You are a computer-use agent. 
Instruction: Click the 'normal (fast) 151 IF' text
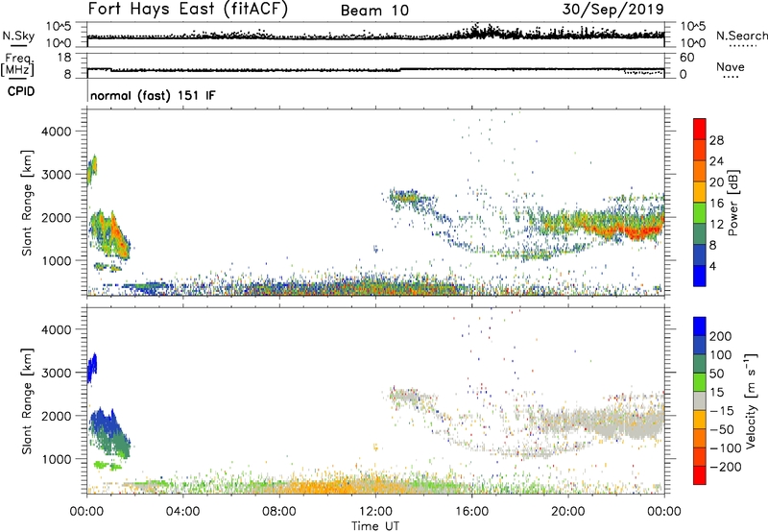[153, 95]
